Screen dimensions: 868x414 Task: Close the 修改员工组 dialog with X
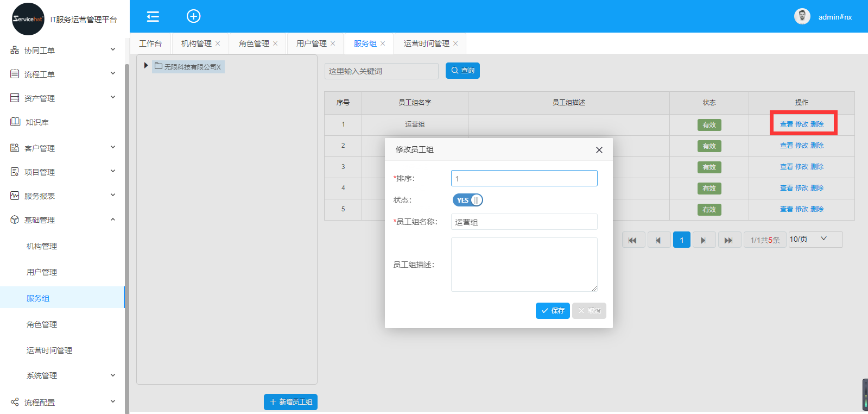point(599,150)
